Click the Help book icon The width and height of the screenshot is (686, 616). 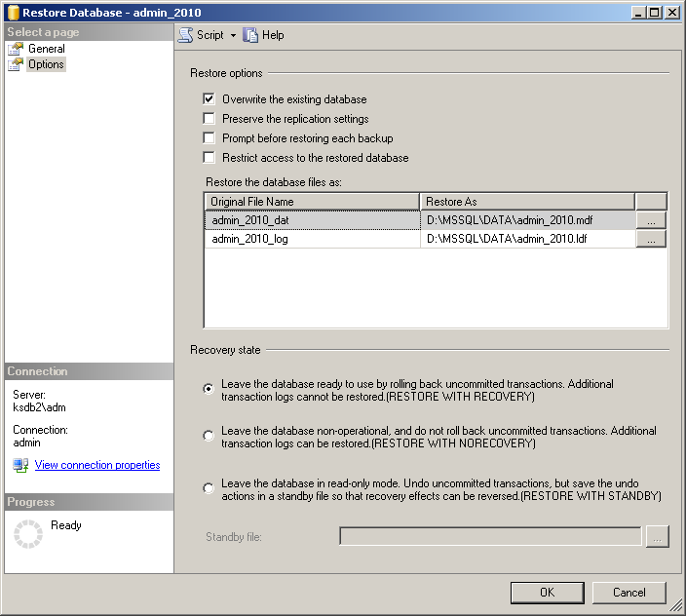coord(250,35)
